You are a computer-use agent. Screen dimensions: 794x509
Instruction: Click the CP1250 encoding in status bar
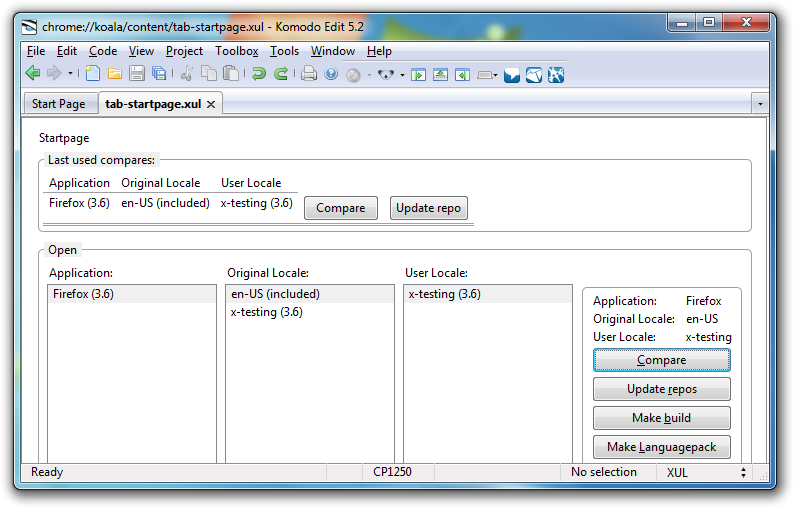coord(392,472)
